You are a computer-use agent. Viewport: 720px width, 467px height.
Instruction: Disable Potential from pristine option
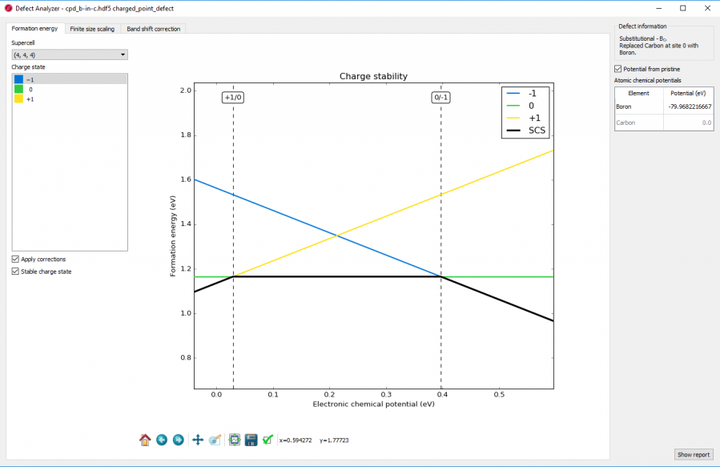click(x=618, y=69)
